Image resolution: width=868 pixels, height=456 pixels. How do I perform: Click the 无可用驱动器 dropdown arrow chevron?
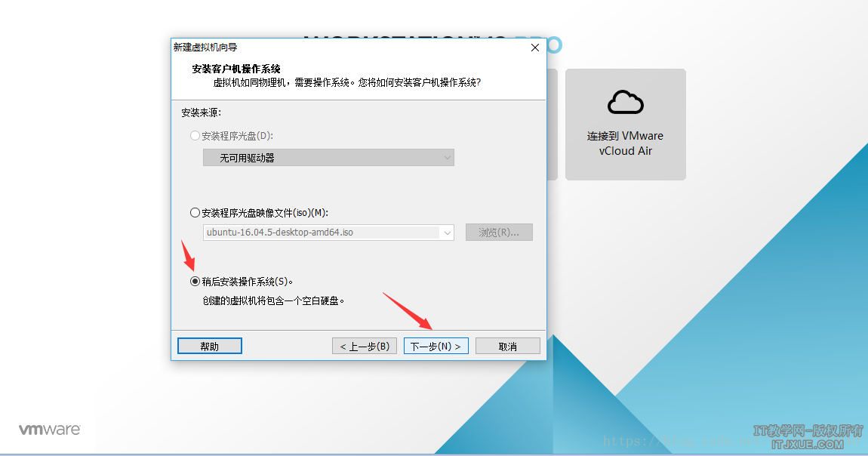click(448, 158)
